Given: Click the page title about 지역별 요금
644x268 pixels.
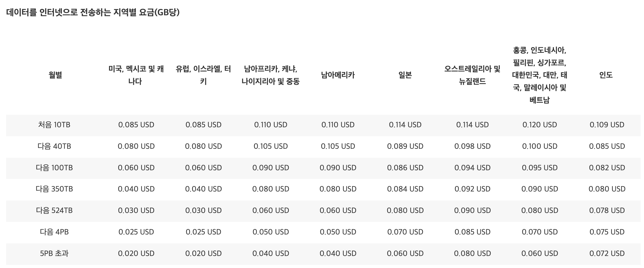Looking at the screenshot, I should point(93,13).
